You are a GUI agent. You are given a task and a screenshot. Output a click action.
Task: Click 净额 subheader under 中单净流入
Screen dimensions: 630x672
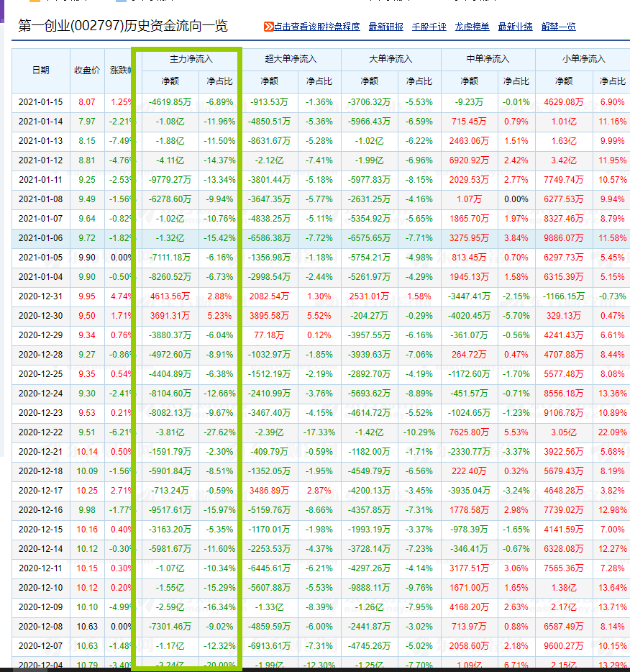(x=469, y=81)
